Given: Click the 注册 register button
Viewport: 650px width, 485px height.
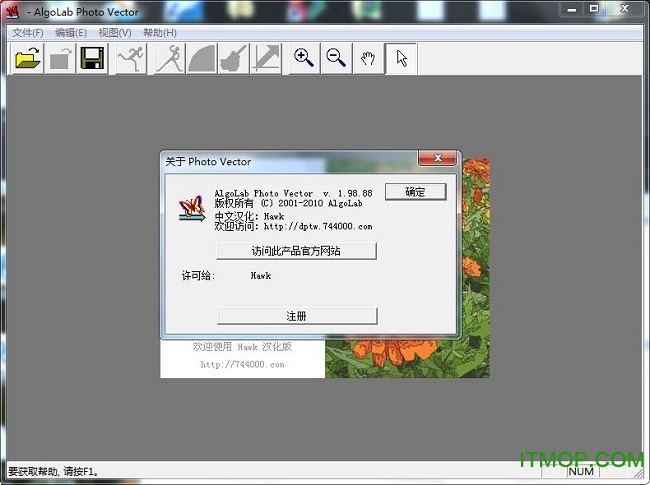Looking at the screenshot, I should 297,316.
